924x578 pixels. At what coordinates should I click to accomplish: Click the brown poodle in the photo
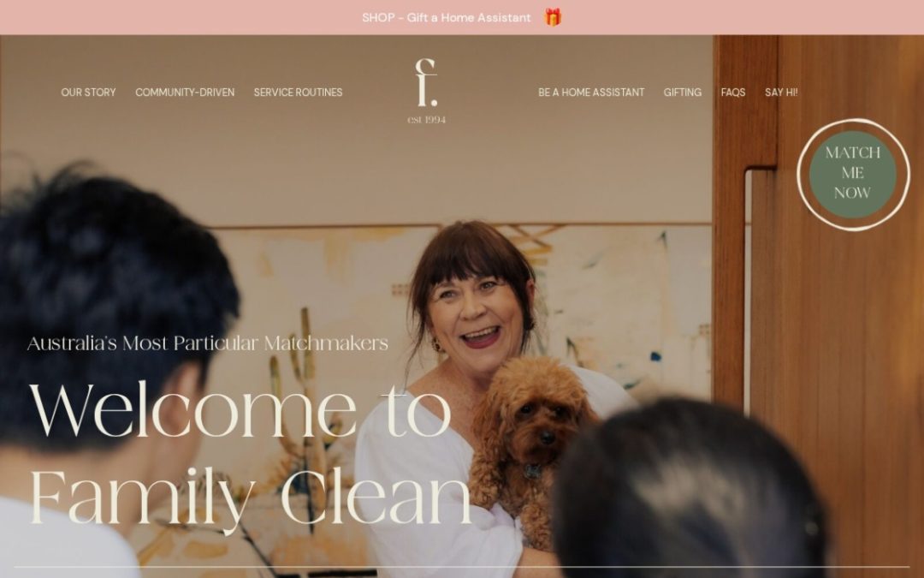tap(527, 437)
